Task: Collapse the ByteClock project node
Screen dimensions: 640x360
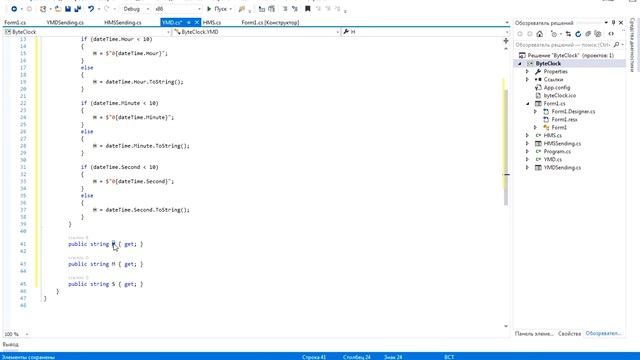Action: tap(520, 64)
